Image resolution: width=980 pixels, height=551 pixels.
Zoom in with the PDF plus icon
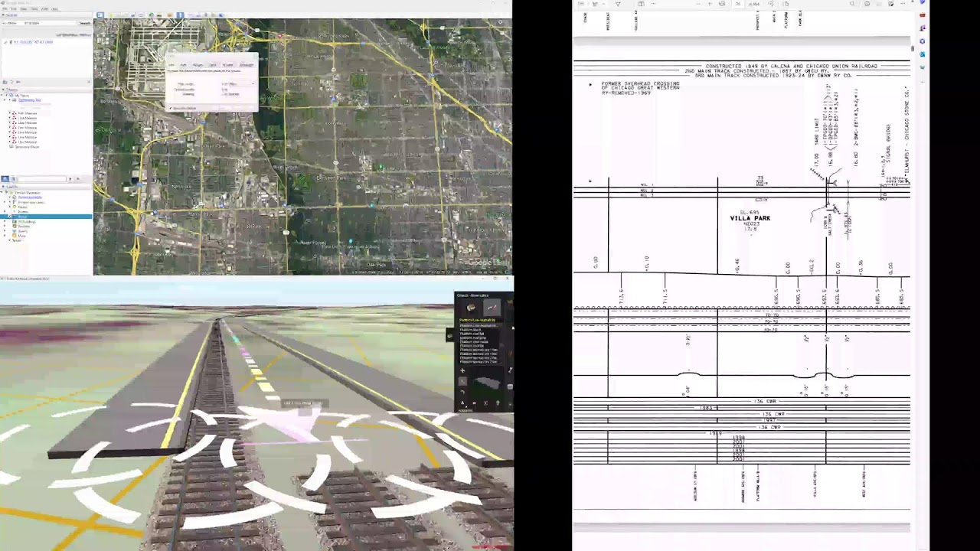710,4
